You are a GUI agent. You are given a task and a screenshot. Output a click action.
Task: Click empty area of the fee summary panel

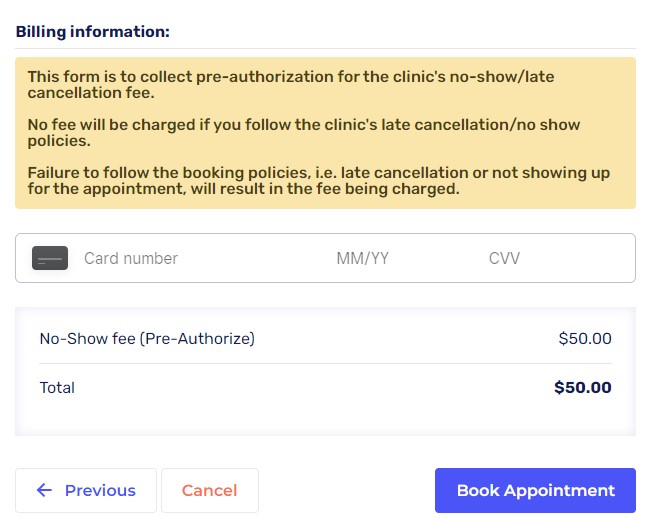click(x=325, y=418)
